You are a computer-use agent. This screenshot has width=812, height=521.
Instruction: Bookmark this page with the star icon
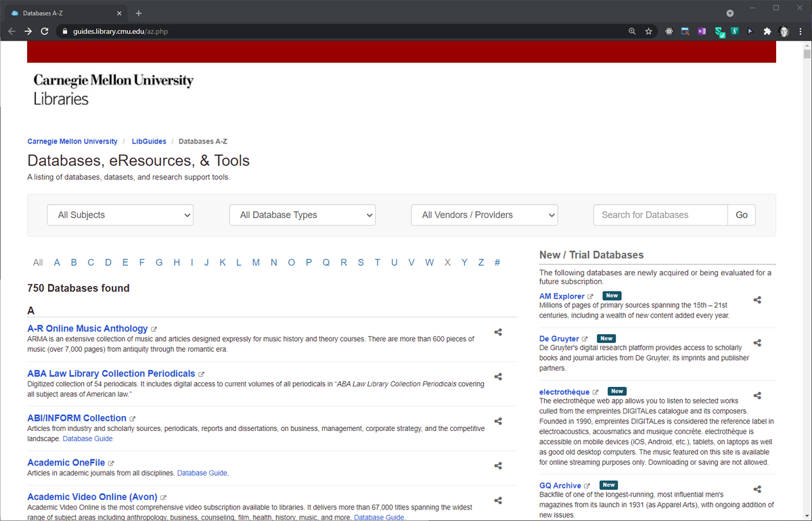click(648, 31)
